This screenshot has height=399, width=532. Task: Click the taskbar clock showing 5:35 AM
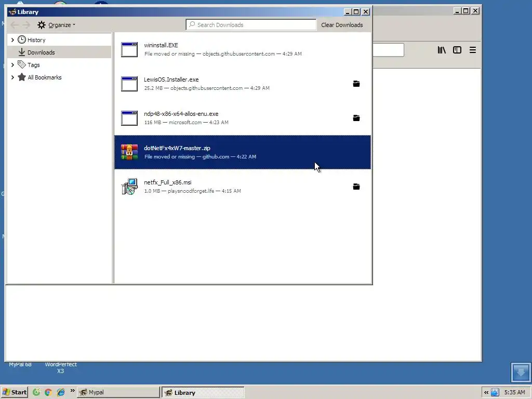514,392
